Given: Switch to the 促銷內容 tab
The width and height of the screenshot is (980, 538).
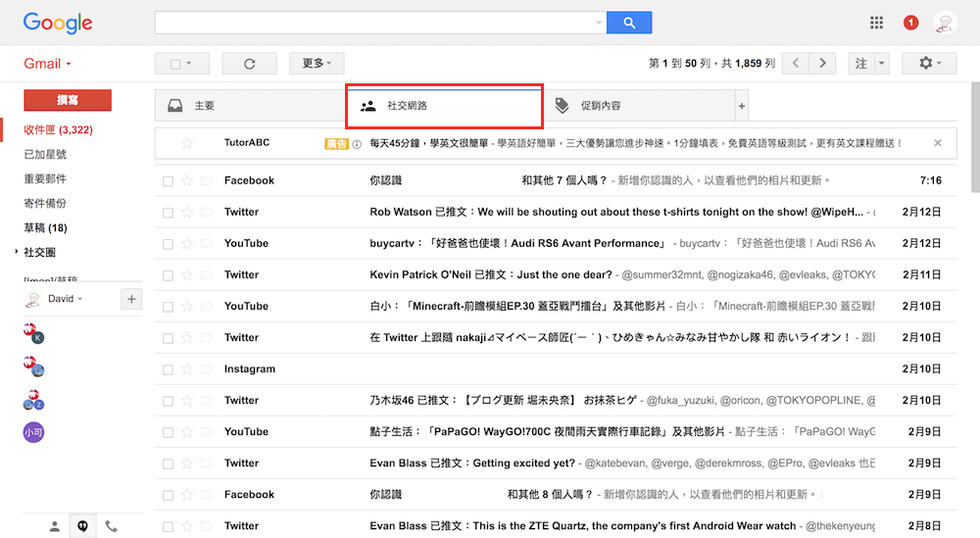Looking at the screenshot, I should 600,106.
